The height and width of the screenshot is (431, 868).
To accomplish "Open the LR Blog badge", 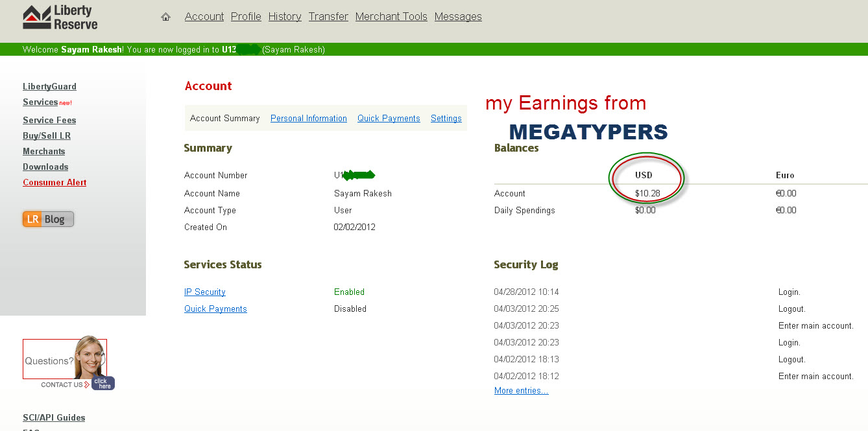I will click(x=48, y=219).
